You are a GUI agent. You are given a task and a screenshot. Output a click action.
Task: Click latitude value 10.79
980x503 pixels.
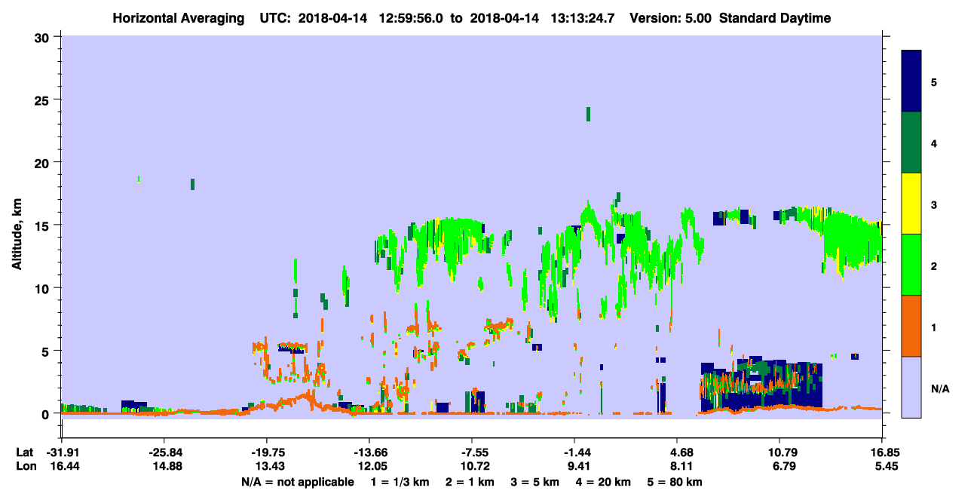[x=779, y=452]
